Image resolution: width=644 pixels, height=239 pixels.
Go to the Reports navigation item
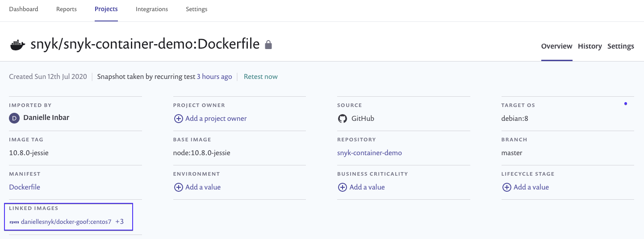[x=67, y=9]
